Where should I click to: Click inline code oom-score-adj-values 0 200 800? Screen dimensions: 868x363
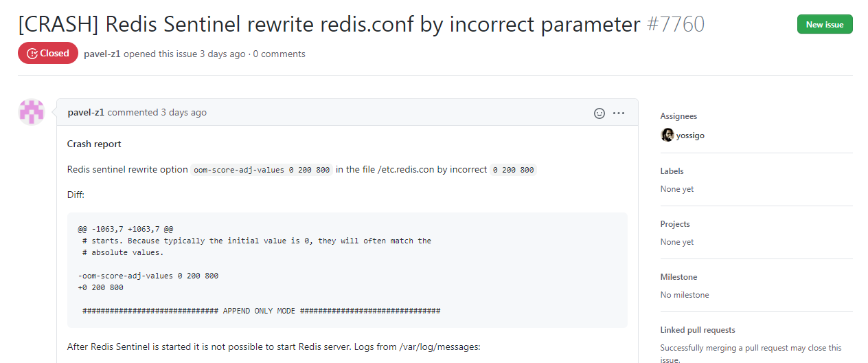click(x=262, y=170)
